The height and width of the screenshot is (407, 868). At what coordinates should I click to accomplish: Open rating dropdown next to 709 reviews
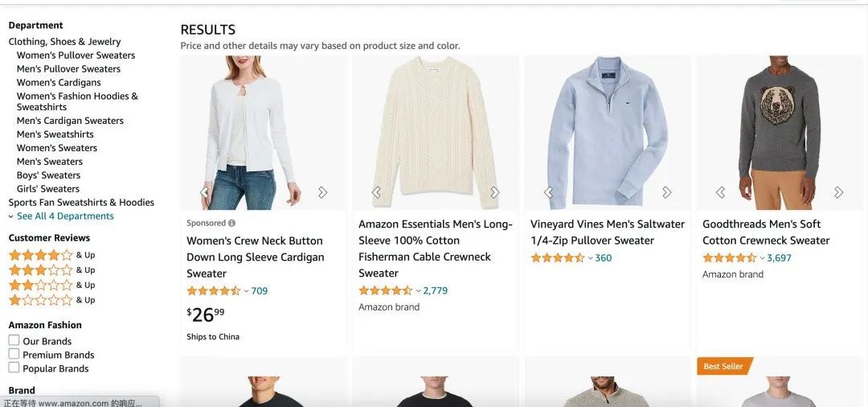coord(246,291)
